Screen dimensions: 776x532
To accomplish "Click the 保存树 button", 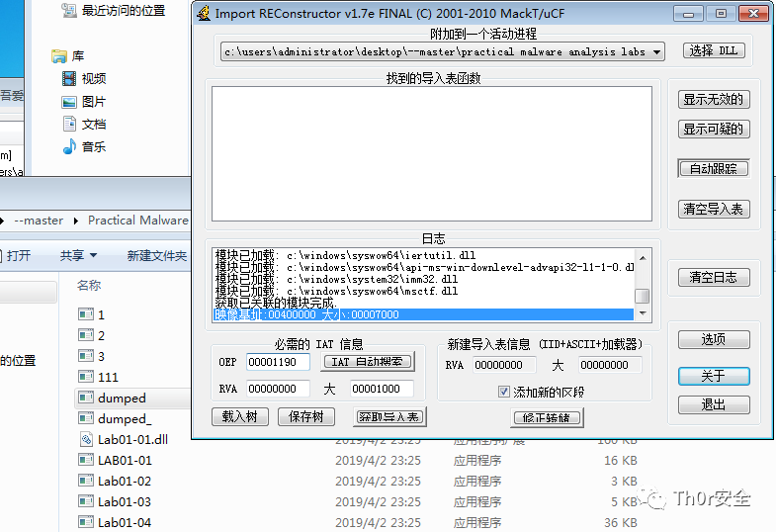I will 305,416.
